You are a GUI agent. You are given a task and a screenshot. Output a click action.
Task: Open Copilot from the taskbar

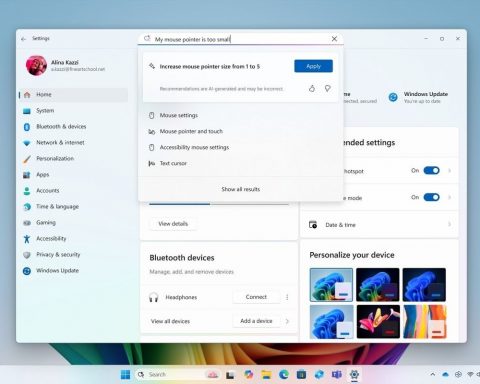[248, 375]
